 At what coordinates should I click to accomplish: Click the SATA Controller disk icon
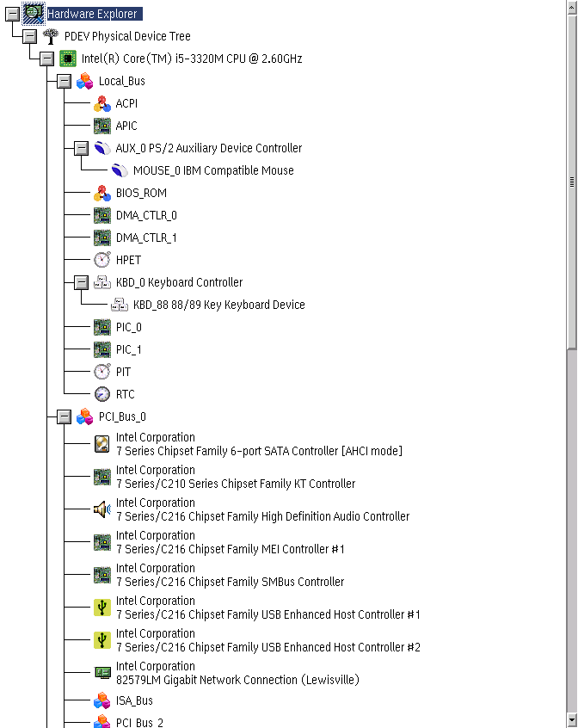(x=102, y=444)
